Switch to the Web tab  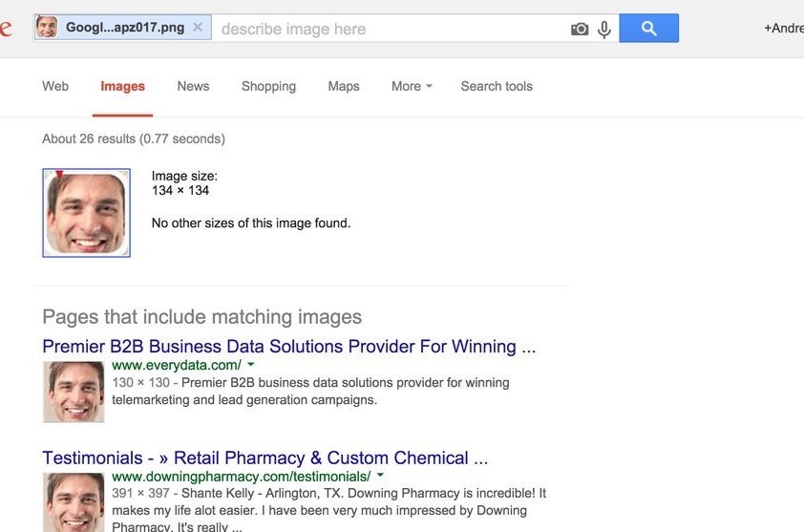(55, 86)
